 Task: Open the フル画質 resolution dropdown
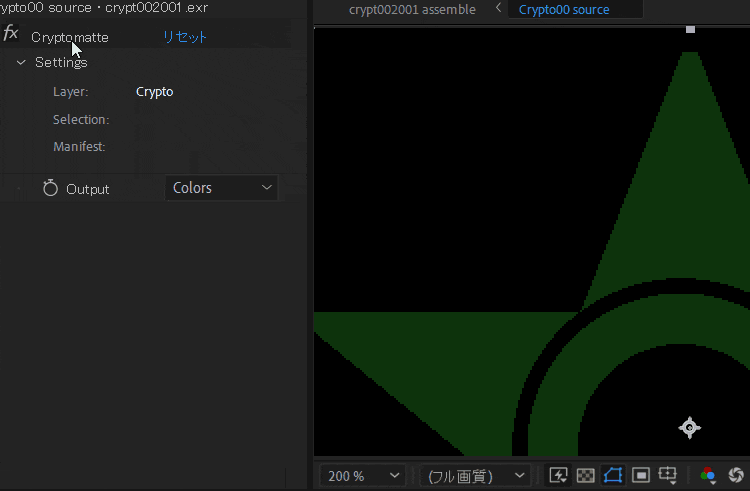[x=475, y=476]
